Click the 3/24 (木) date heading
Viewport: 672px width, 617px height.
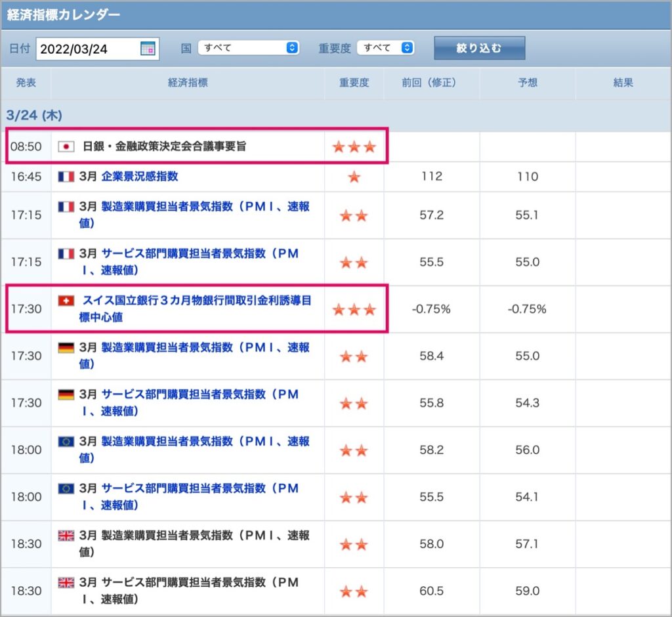click(x=34, y=116)
